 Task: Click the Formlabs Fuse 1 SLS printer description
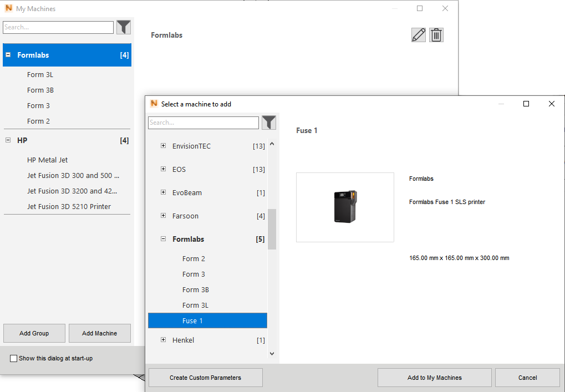coord(447,202)
